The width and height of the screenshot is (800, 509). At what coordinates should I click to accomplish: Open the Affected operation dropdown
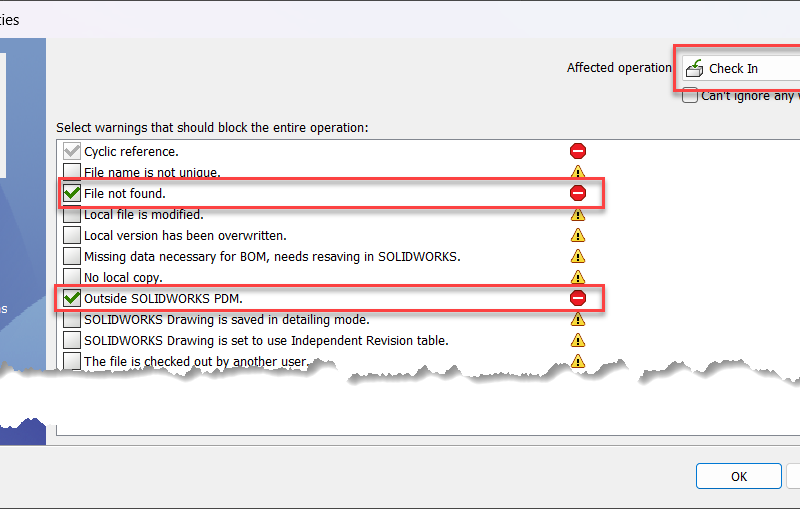point(740,68)
